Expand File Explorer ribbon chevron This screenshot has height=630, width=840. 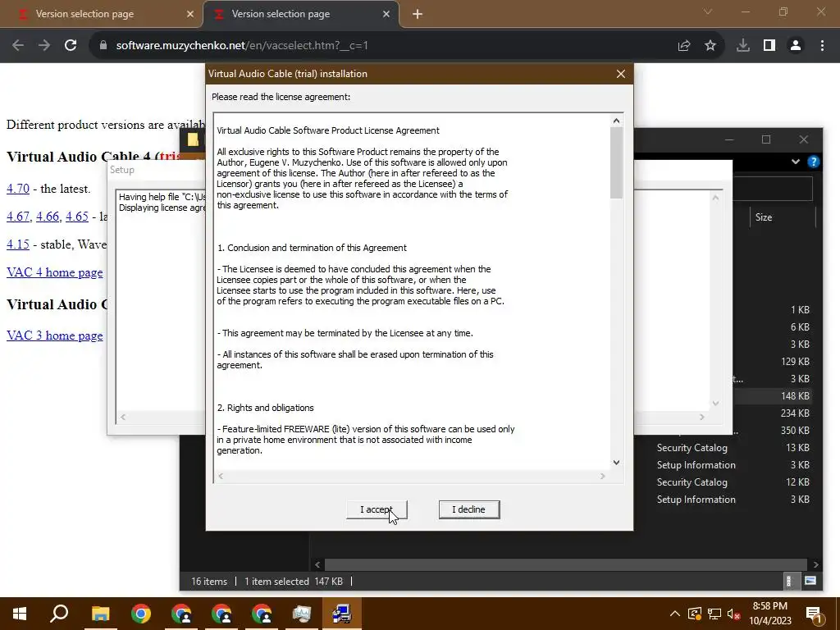coord(796,162)
